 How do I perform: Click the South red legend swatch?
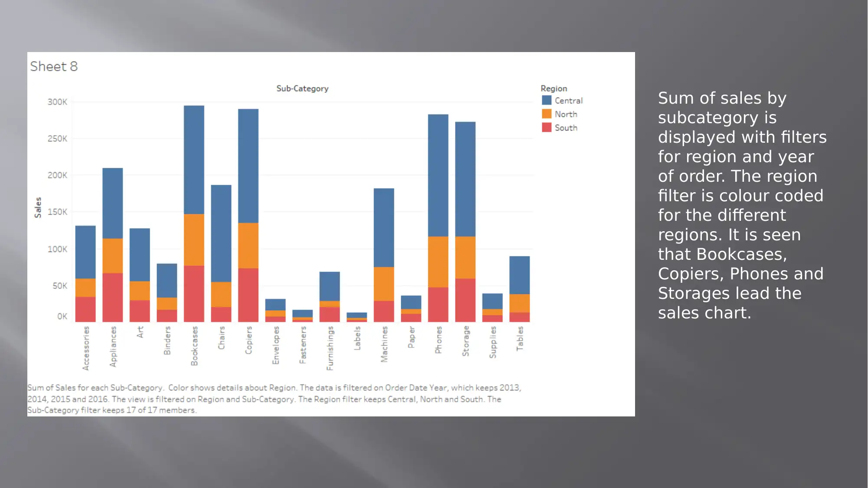tap(547, 128)
